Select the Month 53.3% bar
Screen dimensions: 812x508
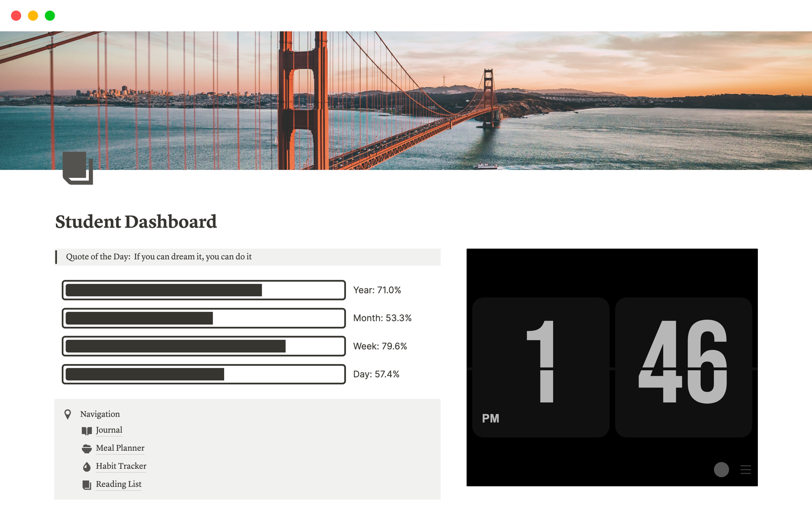203,318
